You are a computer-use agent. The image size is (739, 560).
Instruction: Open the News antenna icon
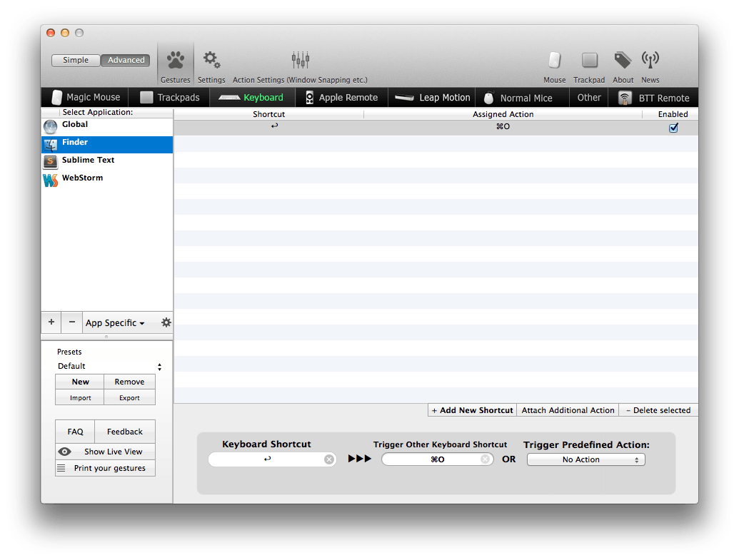(x=650, y=61)
